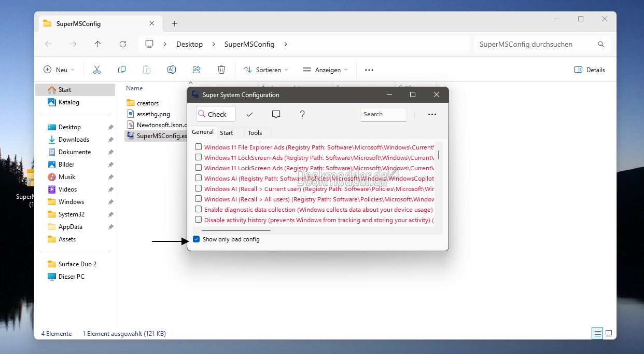Click the SuperMSConfig breadcrumb in address bar

(x=249, y=44)
